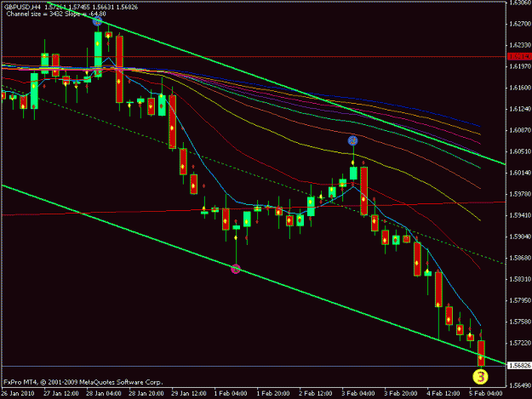Click the current price tag 1.56826 on axis
The image size is (532, 399).
(519, 366)
